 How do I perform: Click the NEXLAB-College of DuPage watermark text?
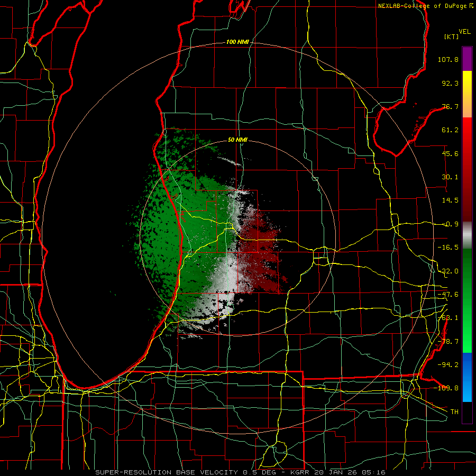click(x=426, y=6)
